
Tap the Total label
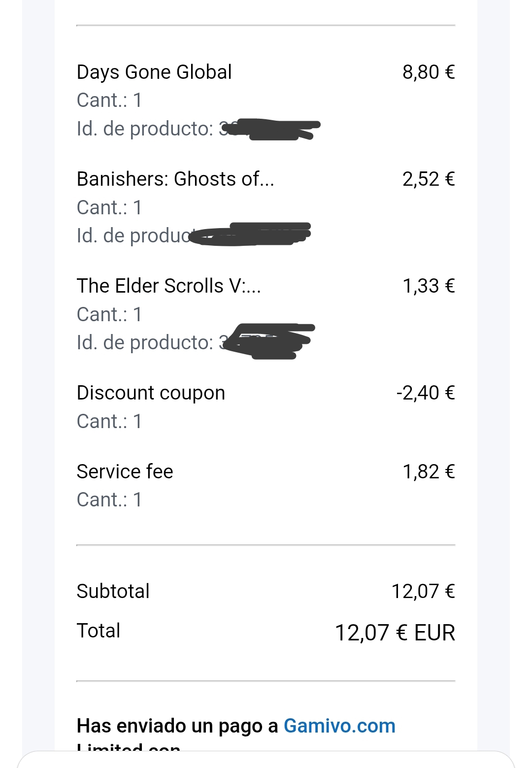coord(99,631)
